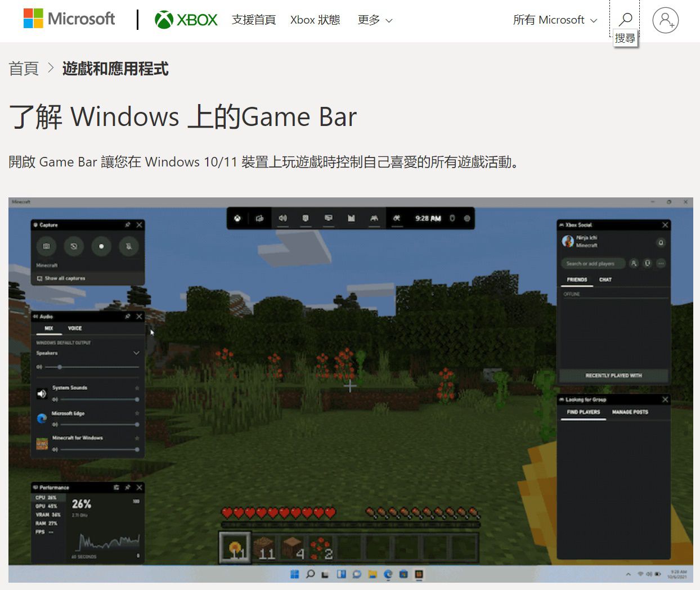Switch to the MIX tab in Audio
The image size is (700, 590).
tap(49, 328)
